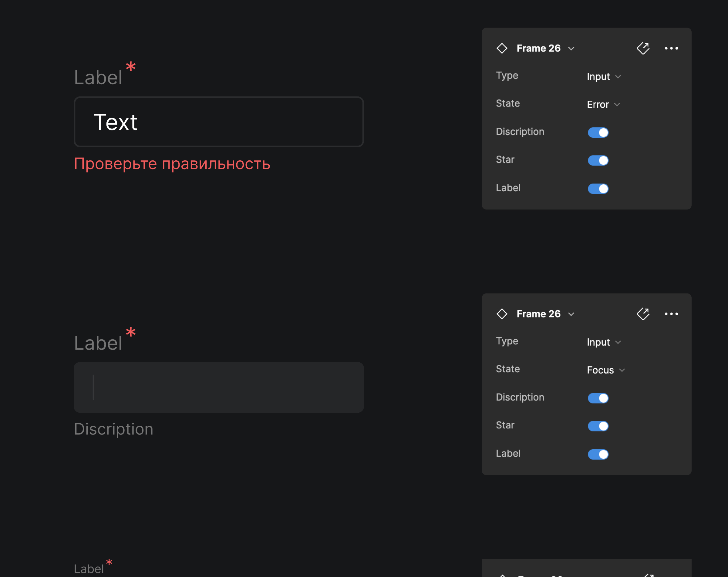The image size is (728, 577).
Task: Click the detach instance icon in second panel
Action: (x=643, y=314)
